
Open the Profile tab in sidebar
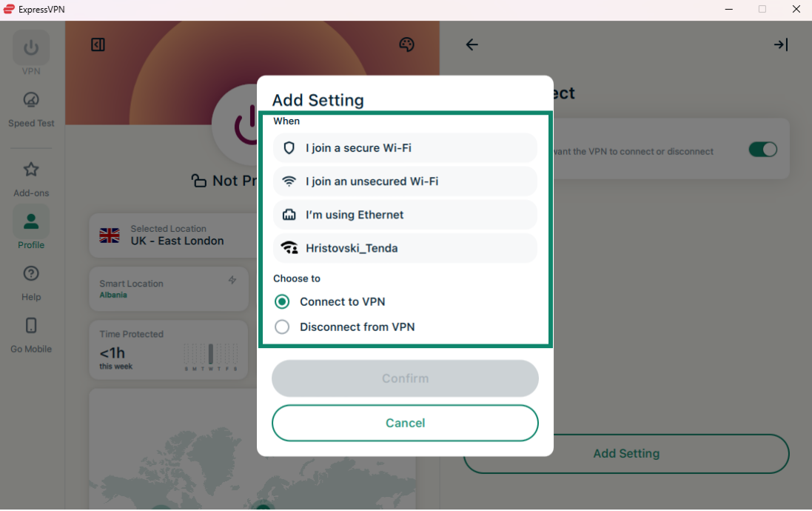pyautogui.click(x=31, y=227)
